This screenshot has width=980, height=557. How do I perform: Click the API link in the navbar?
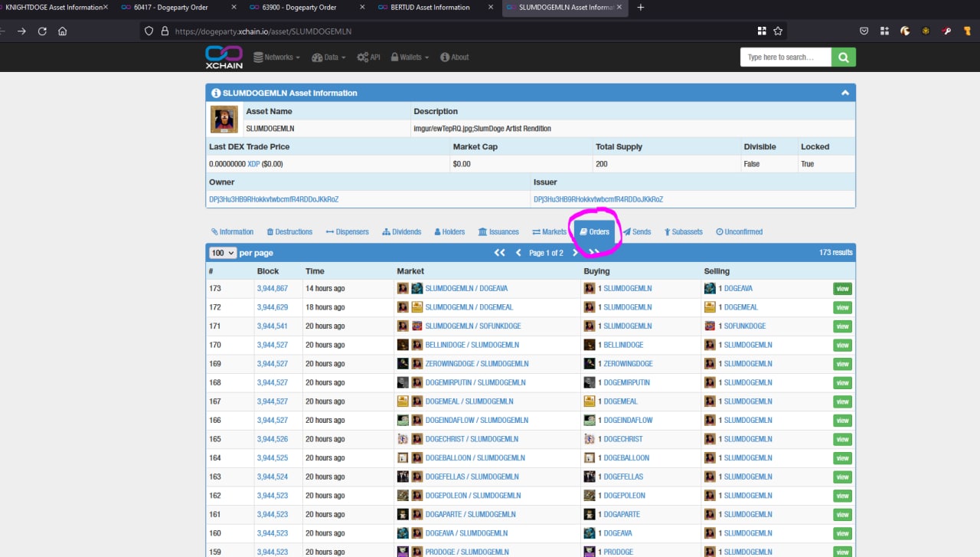[x=368, y=57]
